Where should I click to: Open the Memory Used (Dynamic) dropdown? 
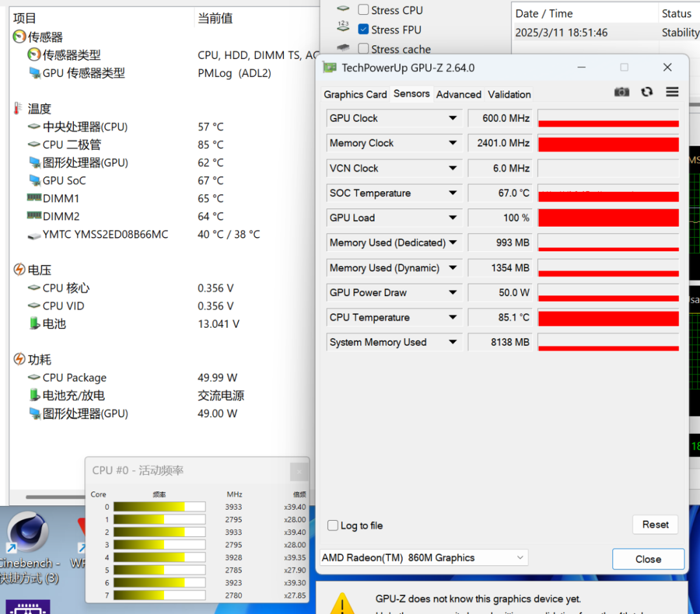point(452,267)
